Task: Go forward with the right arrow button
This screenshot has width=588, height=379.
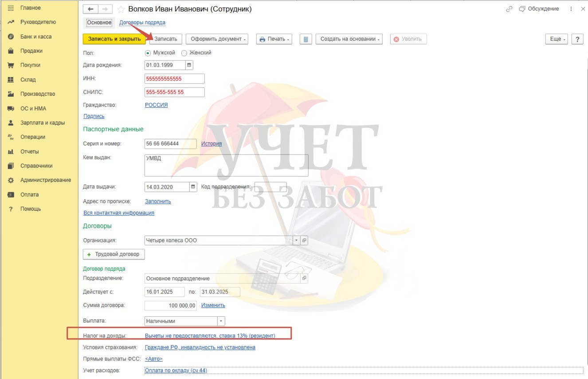Action: (x=105, y=9)
